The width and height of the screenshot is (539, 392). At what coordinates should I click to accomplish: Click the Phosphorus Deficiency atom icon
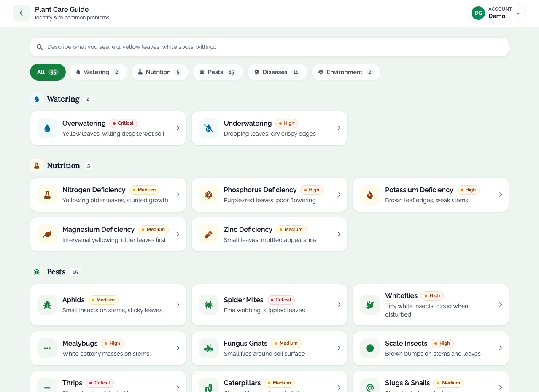coord(209,195)
